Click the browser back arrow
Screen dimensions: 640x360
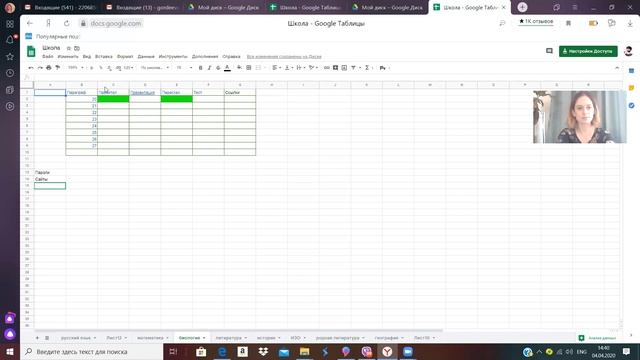[x=30, y=24]
